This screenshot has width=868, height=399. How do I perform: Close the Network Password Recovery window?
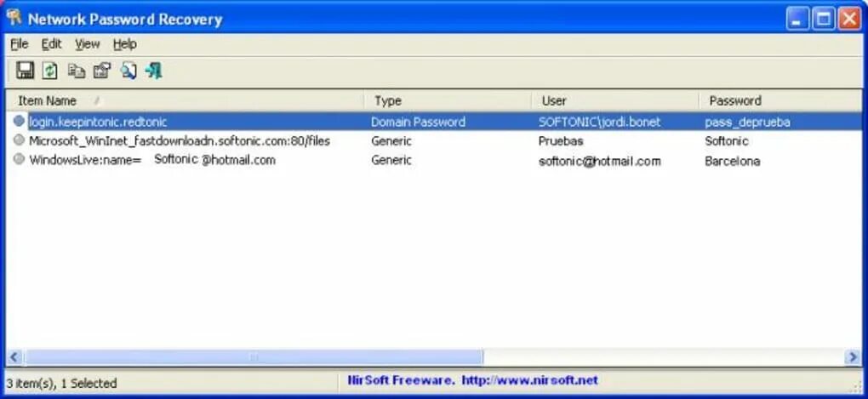tap(848, 20)
